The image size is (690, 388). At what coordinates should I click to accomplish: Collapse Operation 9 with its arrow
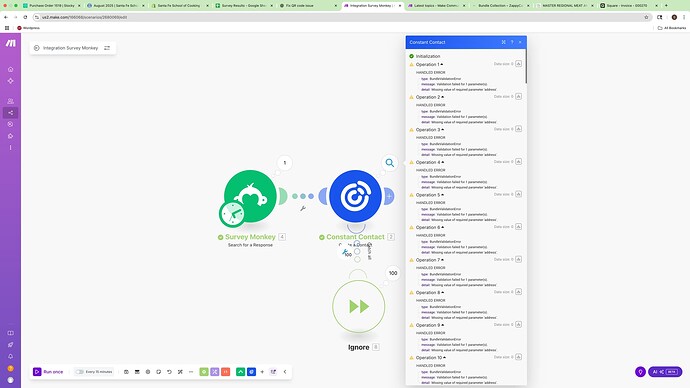(x=443, y=325)
